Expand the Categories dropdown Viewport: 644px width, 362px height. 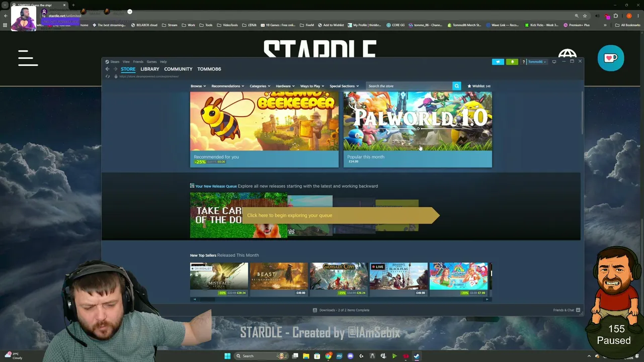click(260, 86)
